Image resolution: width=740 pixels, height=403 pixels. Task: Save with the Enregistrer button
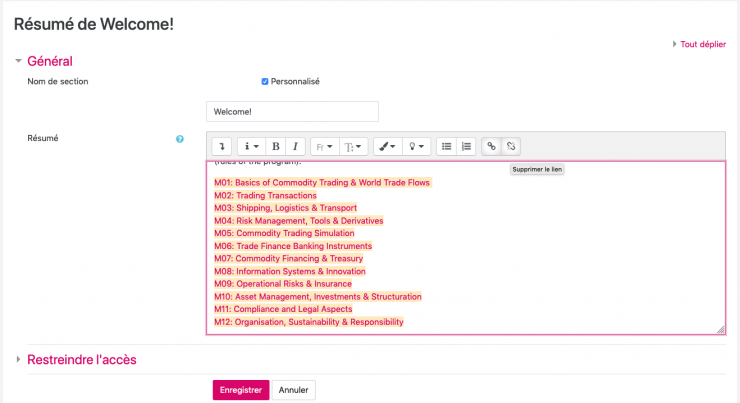[x=240, y=390]
